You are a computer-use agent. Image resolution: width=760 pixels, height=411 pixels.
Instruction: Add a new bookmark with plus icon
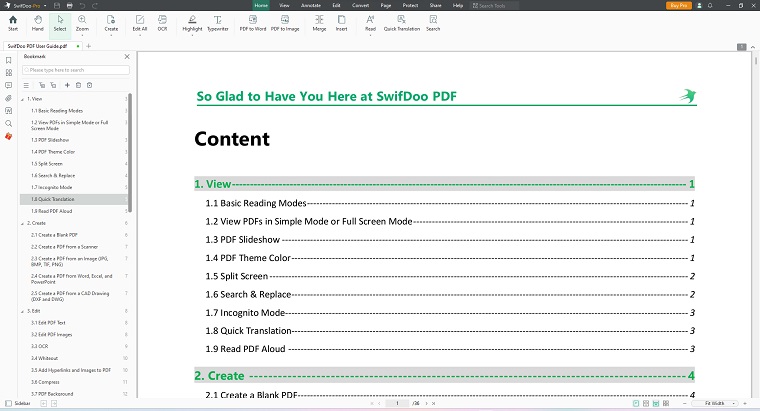(x=67, y=85)
